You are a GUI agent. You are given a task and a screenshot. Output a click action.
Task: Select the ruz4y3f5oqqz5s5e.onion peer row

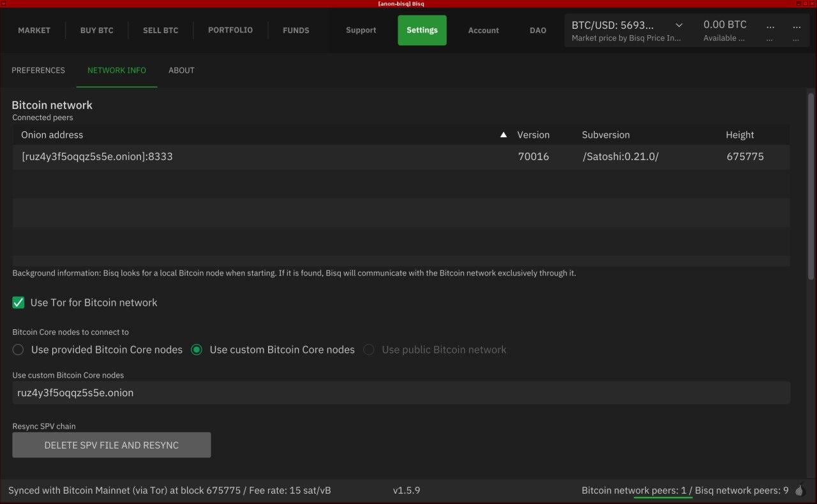(x=401, y=156)
